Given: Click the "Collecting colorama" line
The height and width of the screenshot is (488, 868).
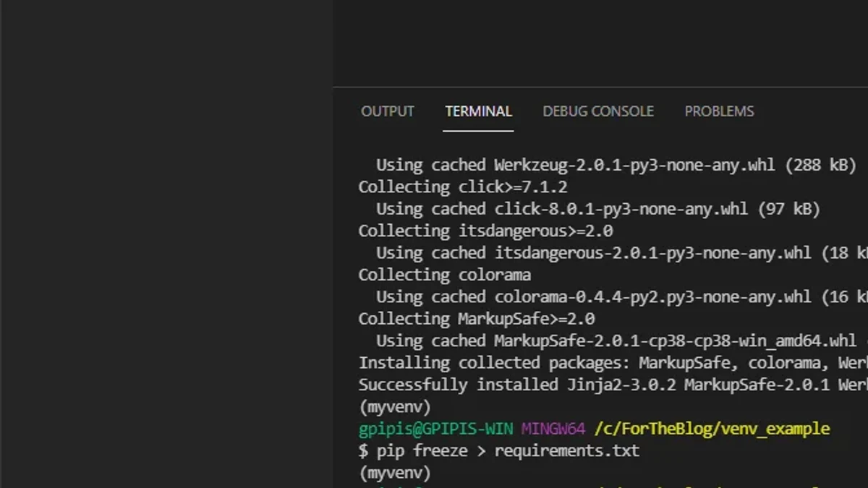Looking at the screenshot, I should pyautogui.click(x=445, y=275).
